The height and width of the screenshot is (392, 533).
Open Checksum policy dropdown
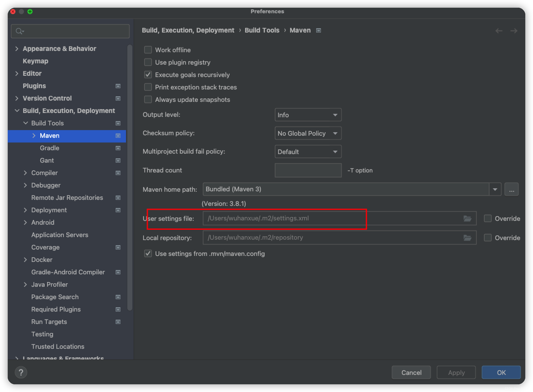308,133
